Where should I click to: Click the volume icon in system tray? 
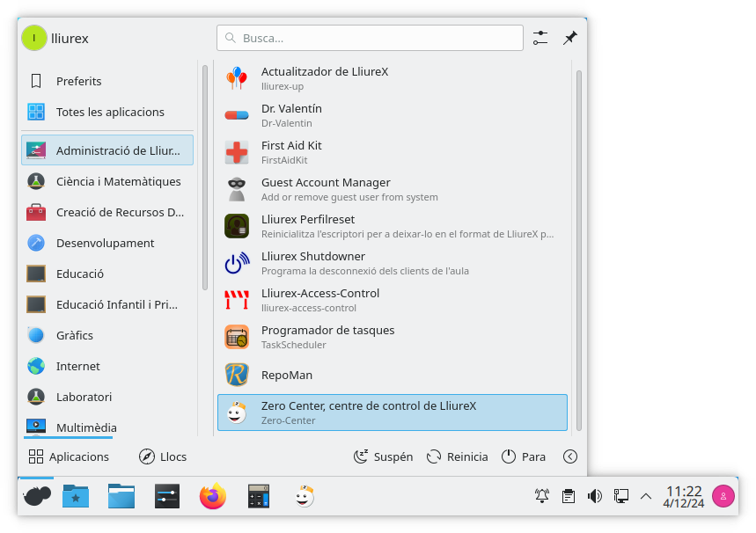(595, 496)
